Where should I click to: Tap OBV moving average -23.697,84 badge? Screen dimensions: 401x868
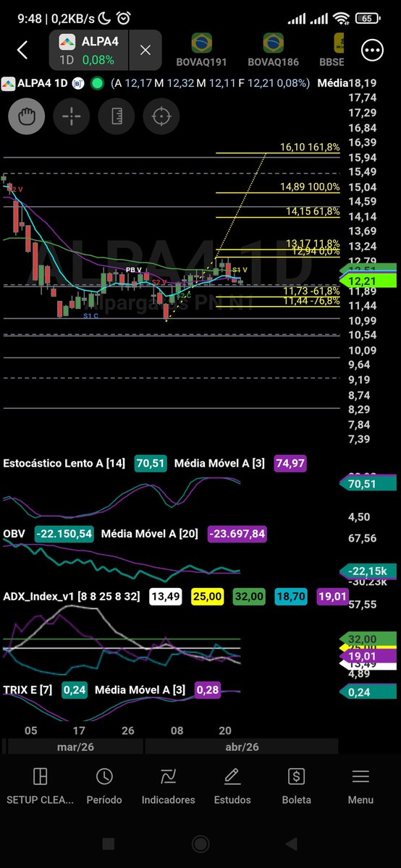[x=237, y=534]
